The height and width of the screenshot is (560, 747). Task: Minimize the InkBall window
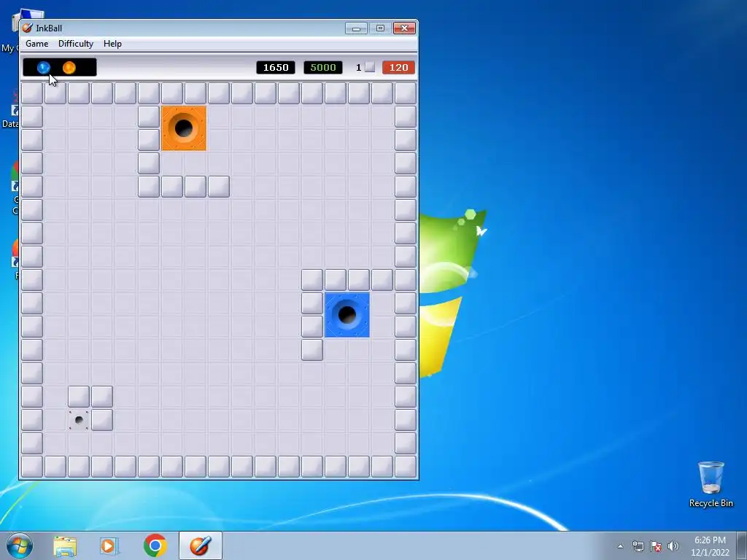pos(356,28)
